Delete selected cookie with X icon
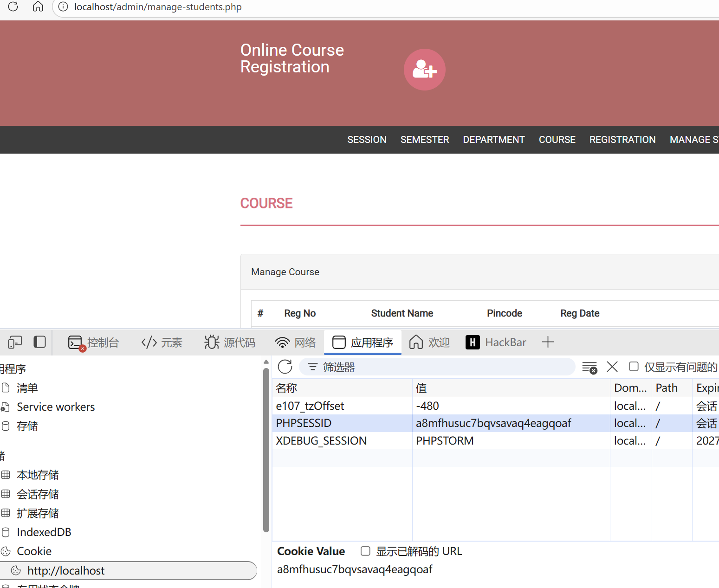The image size is (719, 588). [x=612, y=367]
